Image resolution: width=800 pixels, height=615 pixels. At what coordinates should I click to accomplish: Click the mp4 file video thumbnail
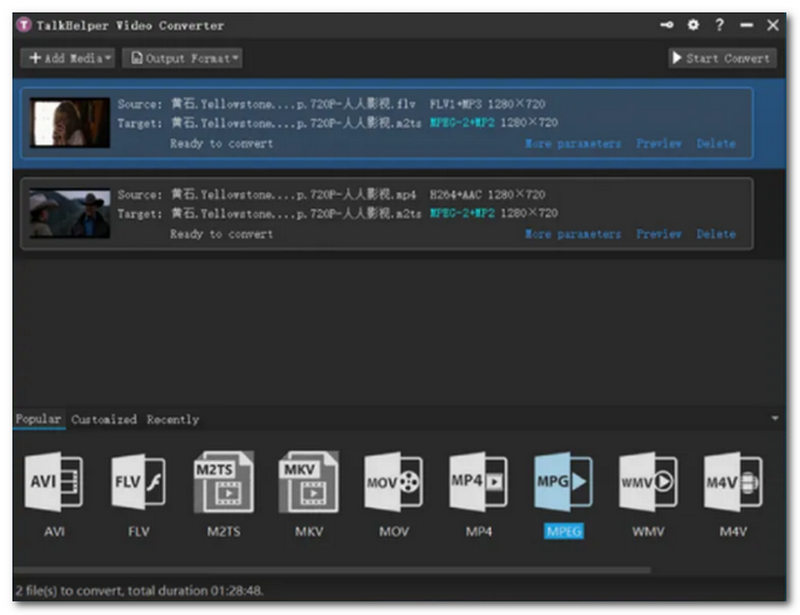[70, 213]
